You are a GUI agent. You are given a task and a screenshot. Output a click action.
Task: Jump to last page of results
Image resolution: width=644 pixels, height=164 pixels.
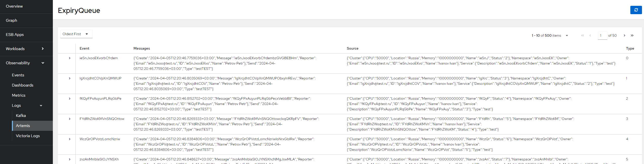coord(632,35)
